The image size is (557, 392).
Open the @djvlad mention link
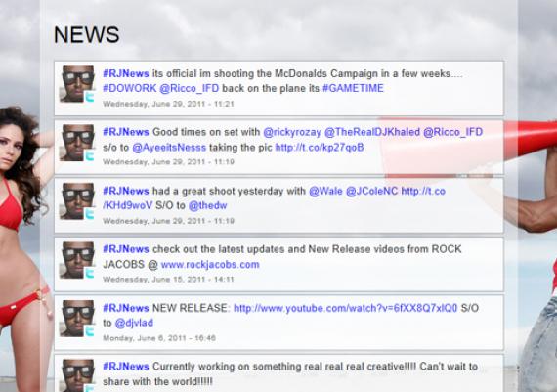pos(134,323)
